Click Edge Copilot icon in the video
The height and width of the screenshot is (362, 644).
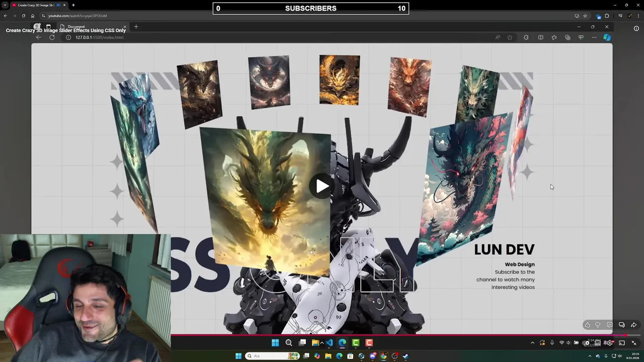pos(607,37)
